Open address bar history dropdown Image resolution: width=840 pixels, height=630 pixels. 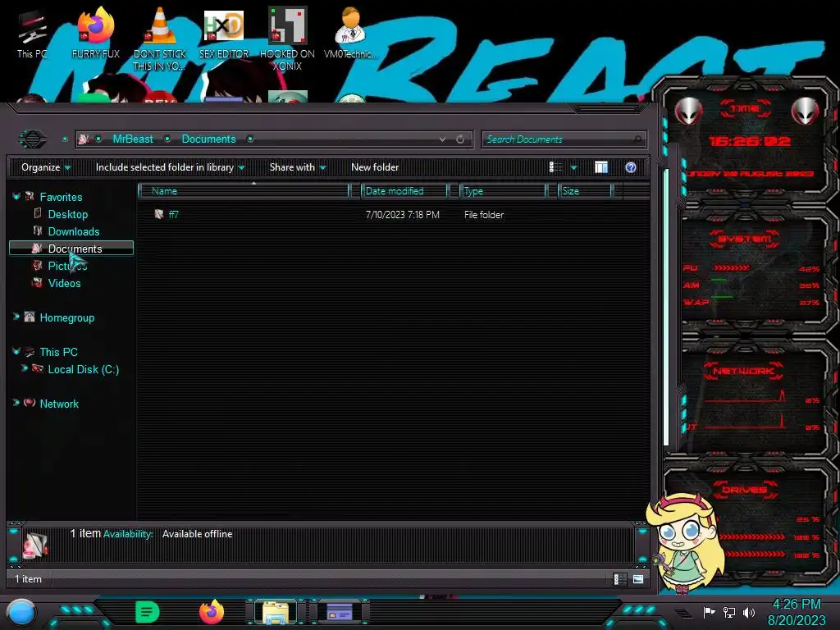pos(442,139)
